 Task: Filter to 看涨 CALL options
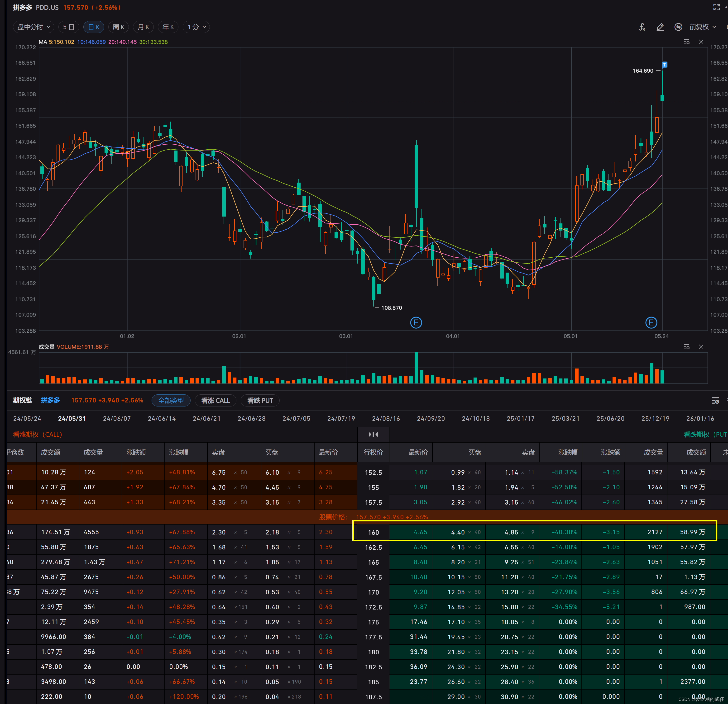coord(216,400)
